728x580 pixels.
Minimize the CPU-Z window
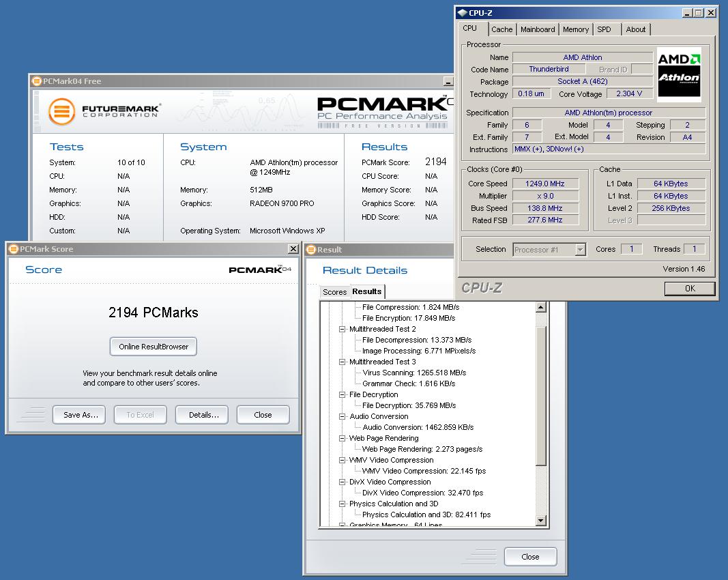point(687,13)
